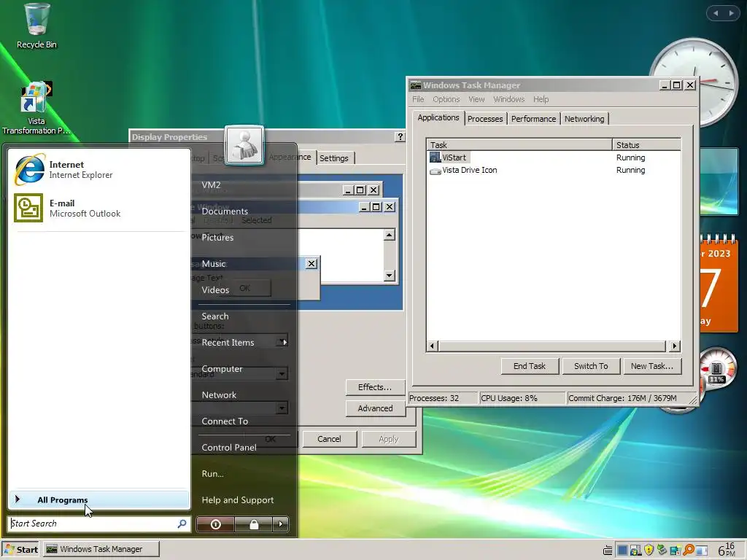Click the on-screen keyboard tray icon
The height and width of the screenshot is (560, 747).
tap(608, 551)
